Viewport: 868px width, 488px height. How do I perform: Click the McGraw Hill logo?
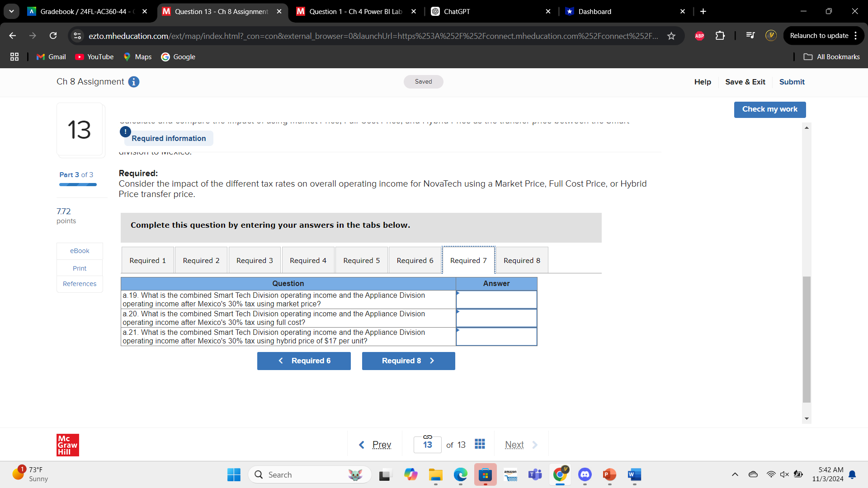(x=67, y=445)
